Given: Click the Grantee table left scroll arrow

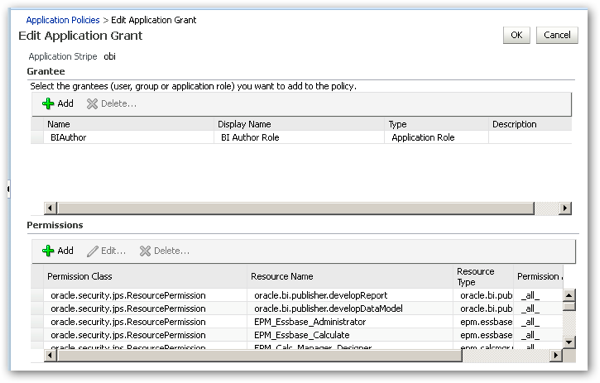Looking at the screenshot, I should click(x=50, y=208).
